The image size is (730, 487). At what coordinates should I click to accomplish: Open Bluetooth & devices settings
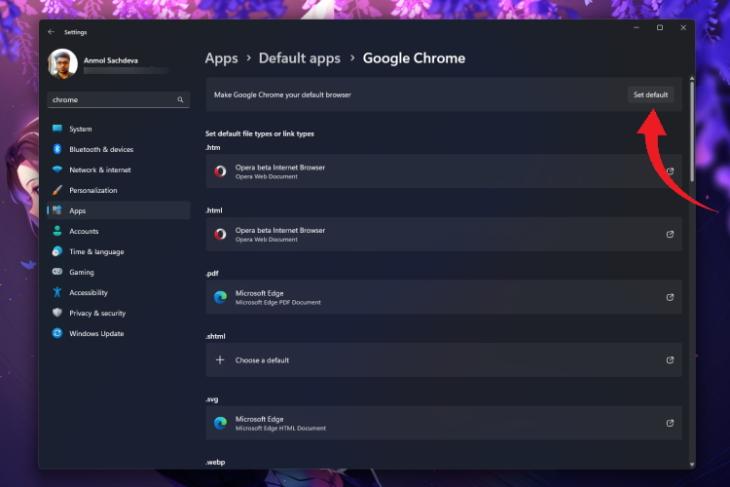click(x=118, y=149)
